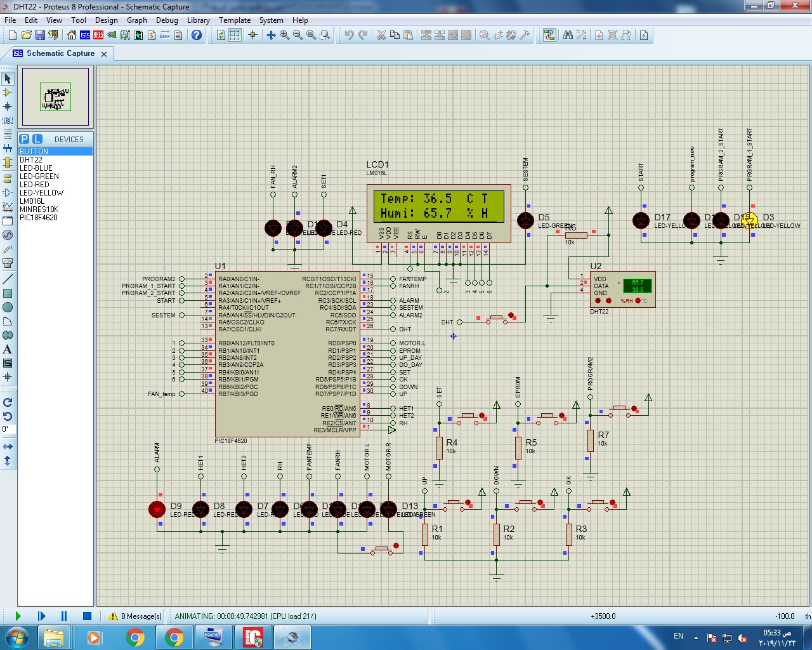Click the L library manage button

[x=37, y=139]
